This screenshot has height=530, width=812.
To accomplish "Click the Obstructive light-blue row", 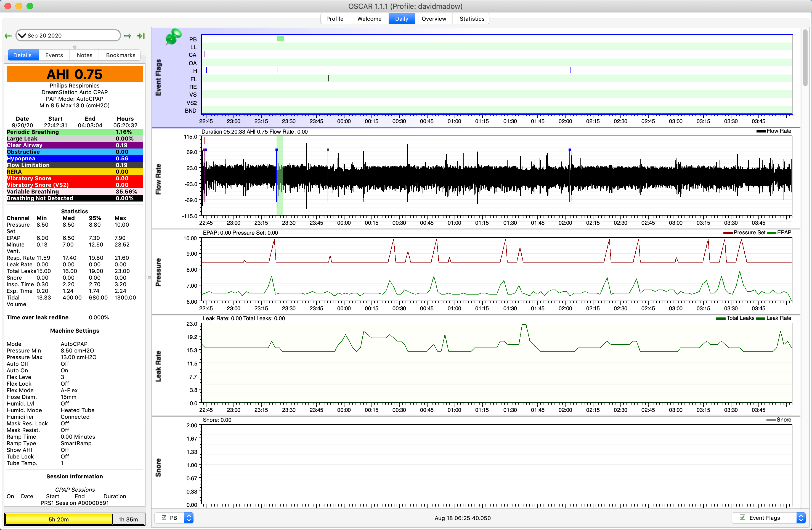I will [75, 152].
